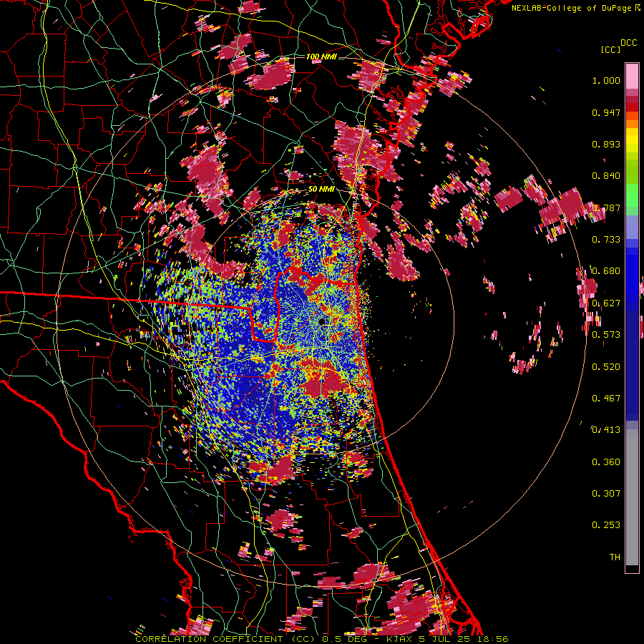Select the 0.733 legend value
The width and height of the screenshot is (644, 644).
click(606, 240)
